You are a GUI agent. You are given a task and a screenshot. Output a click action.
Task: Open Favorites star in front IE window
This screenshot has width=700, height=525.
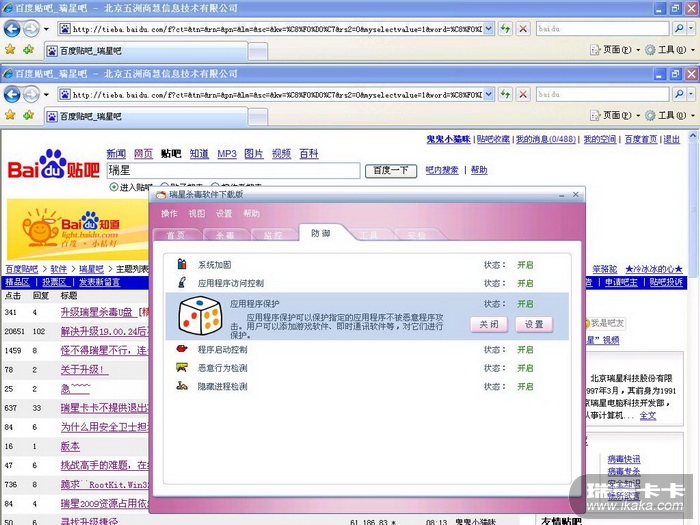[10, 116]
